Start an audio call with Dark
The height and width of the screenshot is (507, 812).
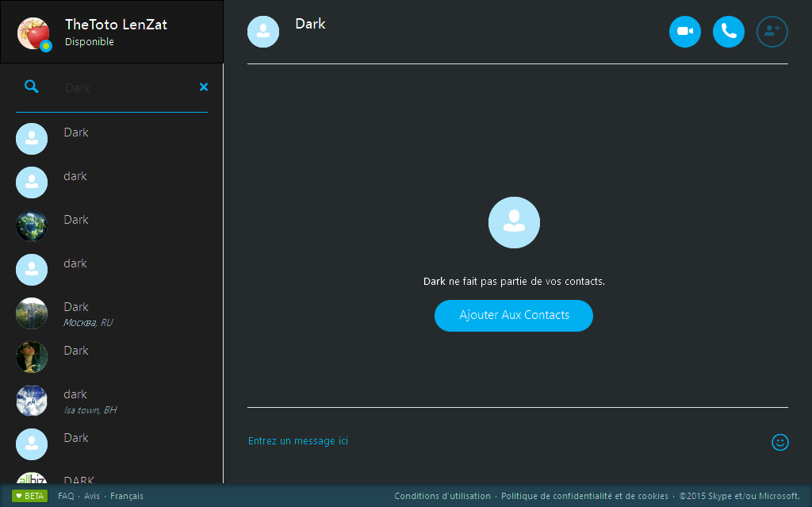(x=728, y=32)
